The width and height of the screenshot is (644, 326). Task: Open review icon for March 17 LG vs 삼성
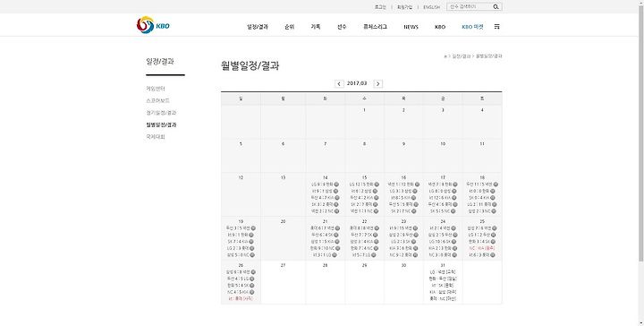coord(453,191)
